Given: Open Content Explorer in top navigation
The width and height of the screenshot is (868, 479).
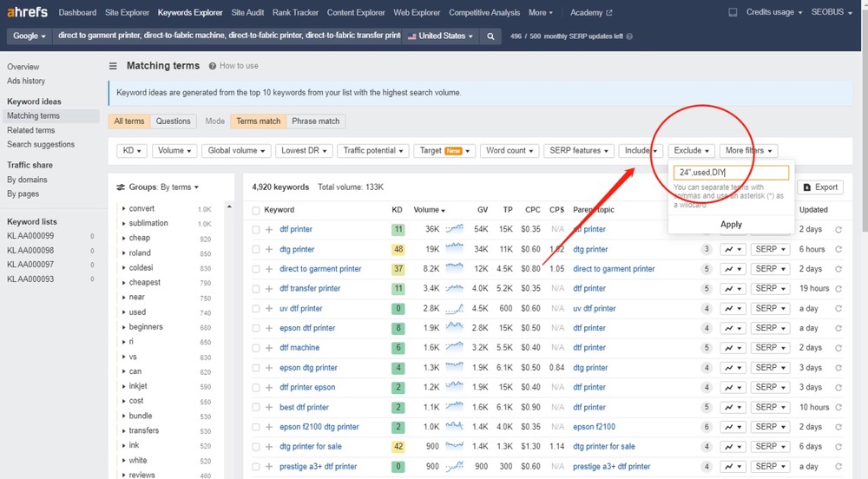Looking at the screenshot, I should 356,12.
